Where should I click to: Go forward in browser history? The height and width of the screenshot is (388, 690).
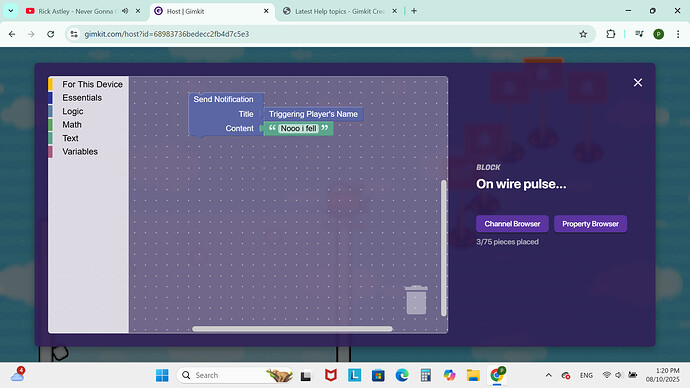[x=31, y=34]
